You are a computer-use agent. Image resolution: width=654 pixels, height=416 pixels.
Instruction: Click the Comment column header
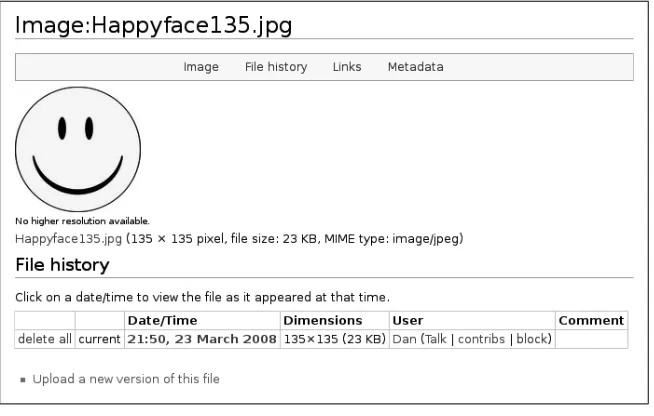(x=591, y=320)
